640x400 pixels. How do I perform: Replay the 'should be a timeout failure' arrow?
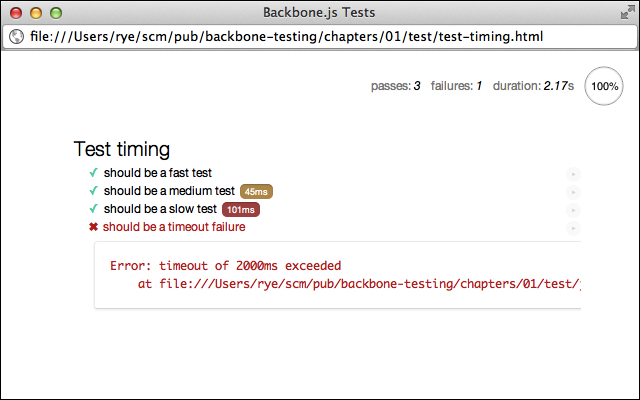573,228
